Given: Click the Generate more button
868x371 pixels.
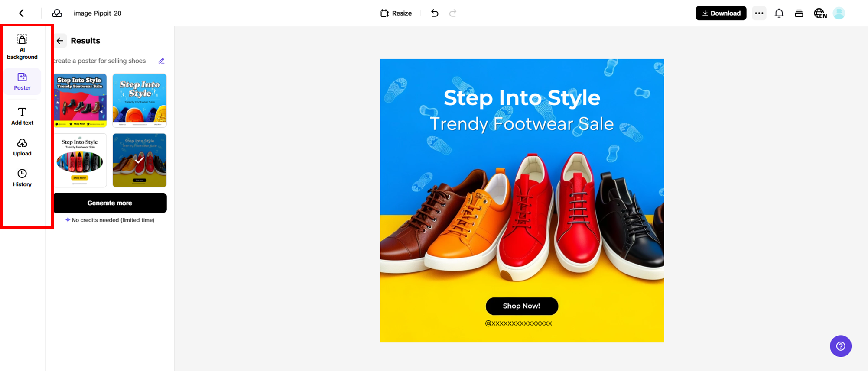Looking at the screenshot, I should pos(110,203).
